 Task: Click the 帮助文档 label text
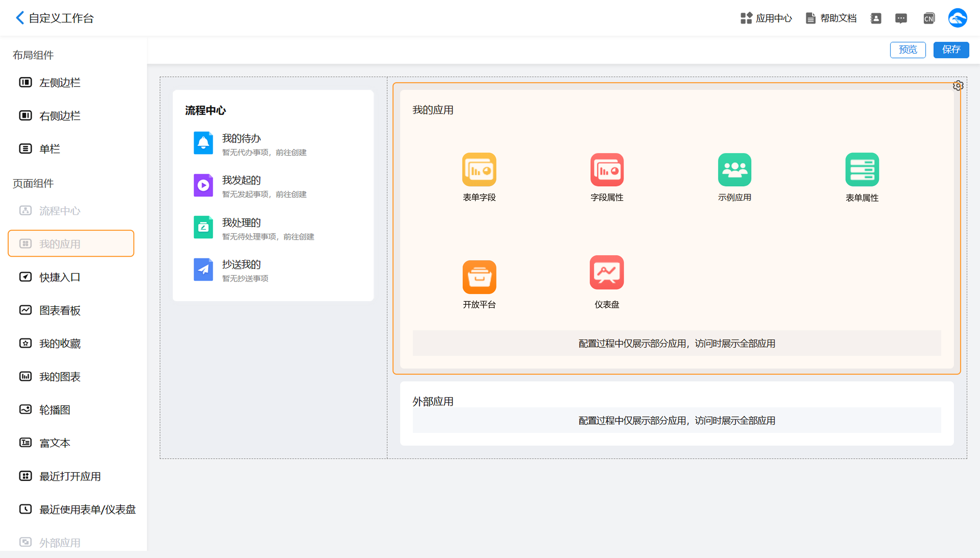tap(838, 18)
